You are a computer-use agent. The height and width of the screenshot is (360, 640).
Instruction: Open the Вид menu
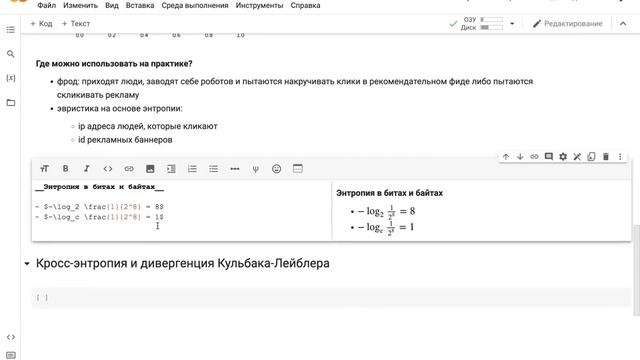112,5
